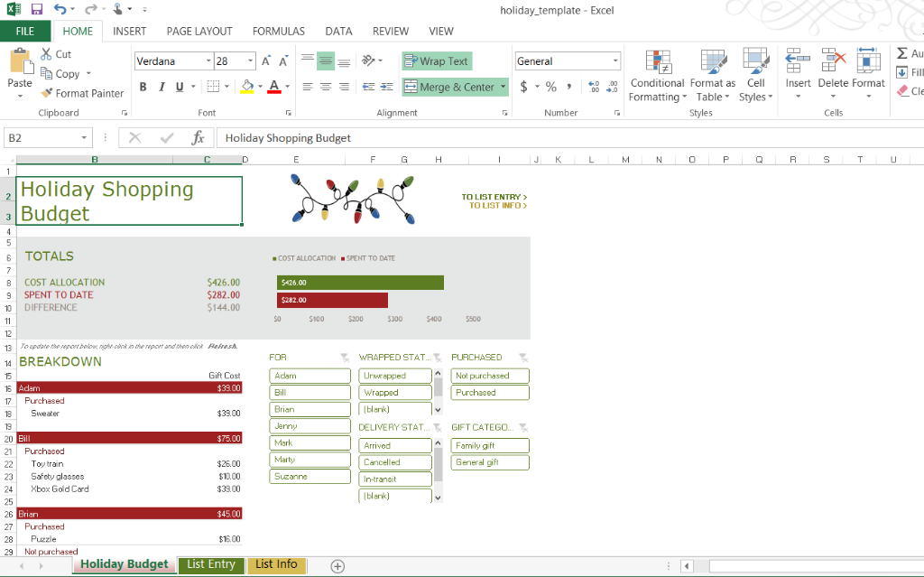
Task: Follow the TO LIST INFO link
Action: [x=498, y=205]
